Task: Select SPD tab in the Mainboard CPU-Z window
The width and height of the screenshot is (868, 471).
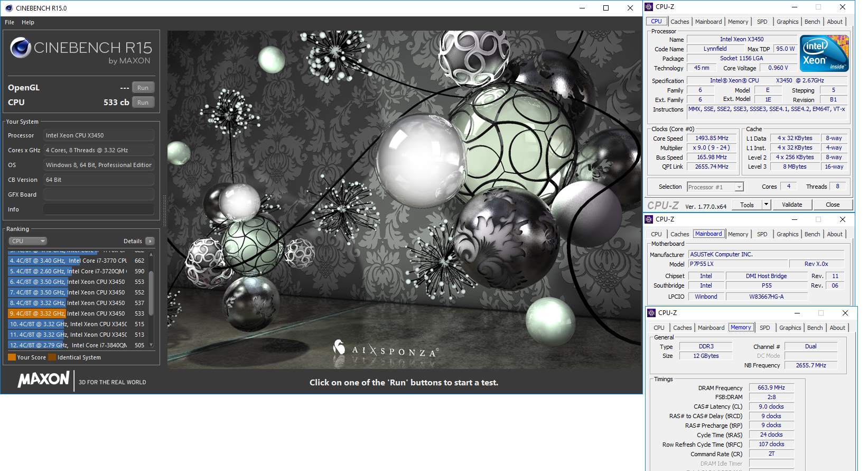Action: click(762, 234)
